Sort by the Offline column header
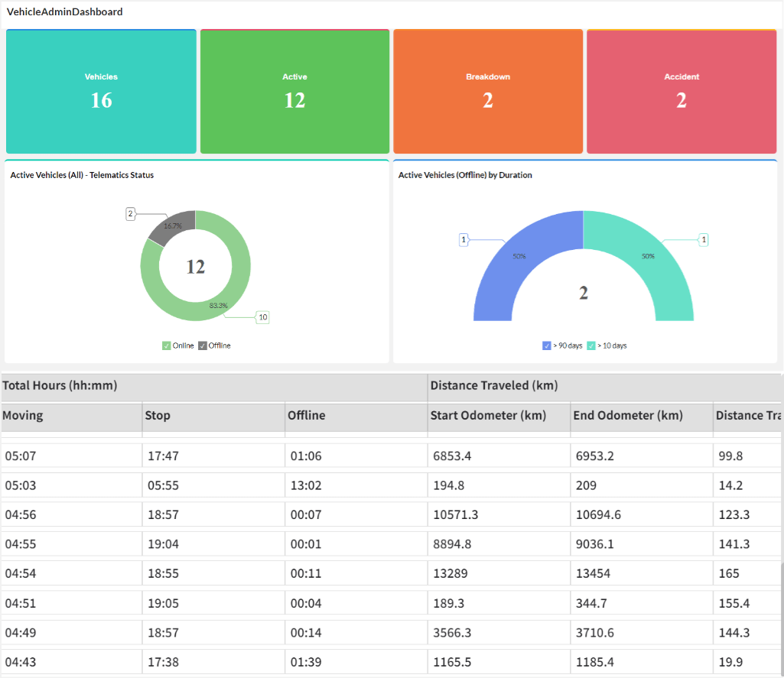The image size is (784, 678). 356,416
